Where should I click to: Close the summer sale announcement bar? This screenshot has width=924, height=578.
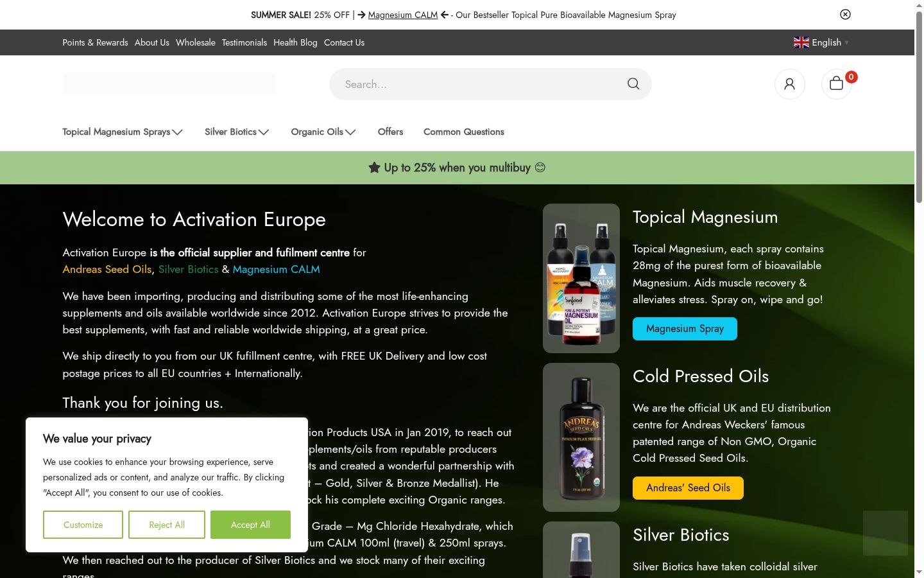pos(845,14)
